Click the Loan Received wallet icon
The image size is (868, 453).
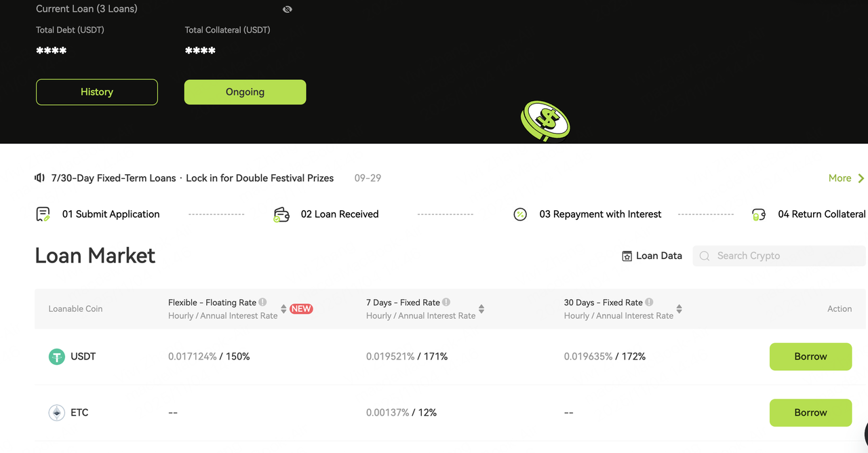pyautogui.click(x=281, y=214)
